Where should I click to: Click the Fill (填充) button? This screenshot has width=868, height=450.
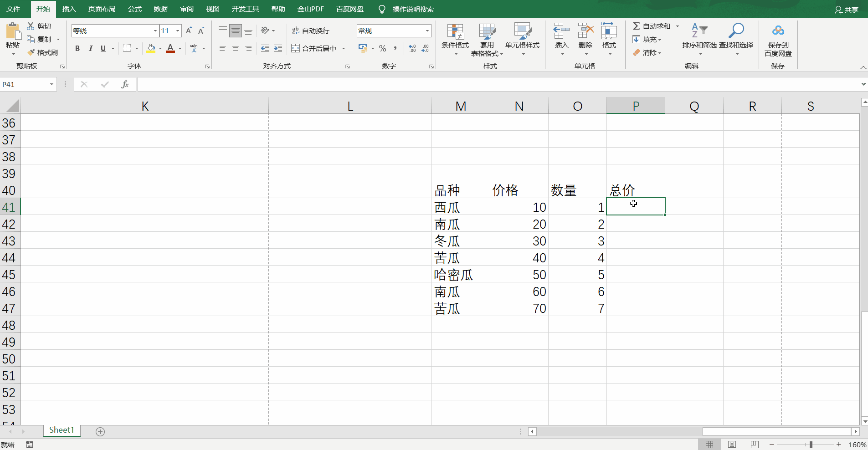647,39
